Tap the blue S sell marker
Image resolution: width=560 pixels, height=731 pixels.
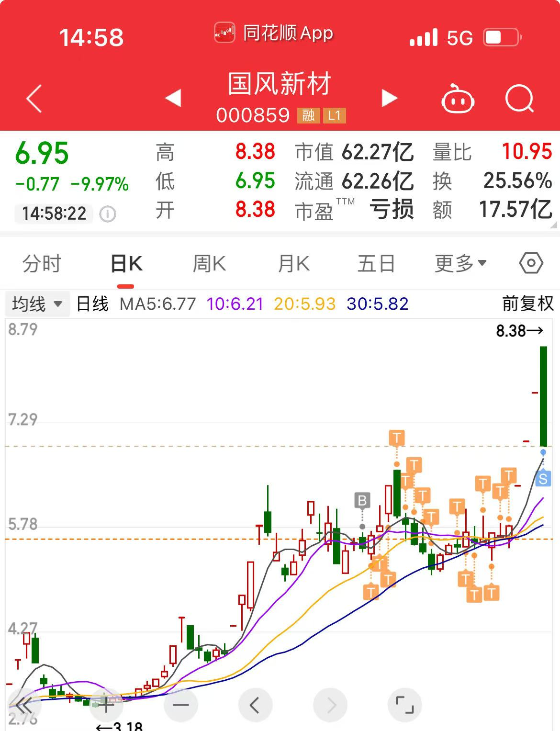[x=543, y=478]
